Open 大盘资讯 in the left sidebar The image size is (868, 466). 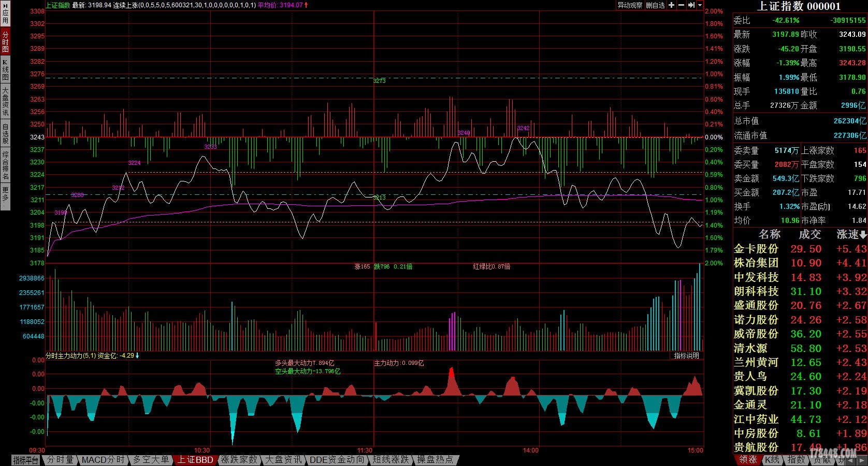tap(5, 101)
